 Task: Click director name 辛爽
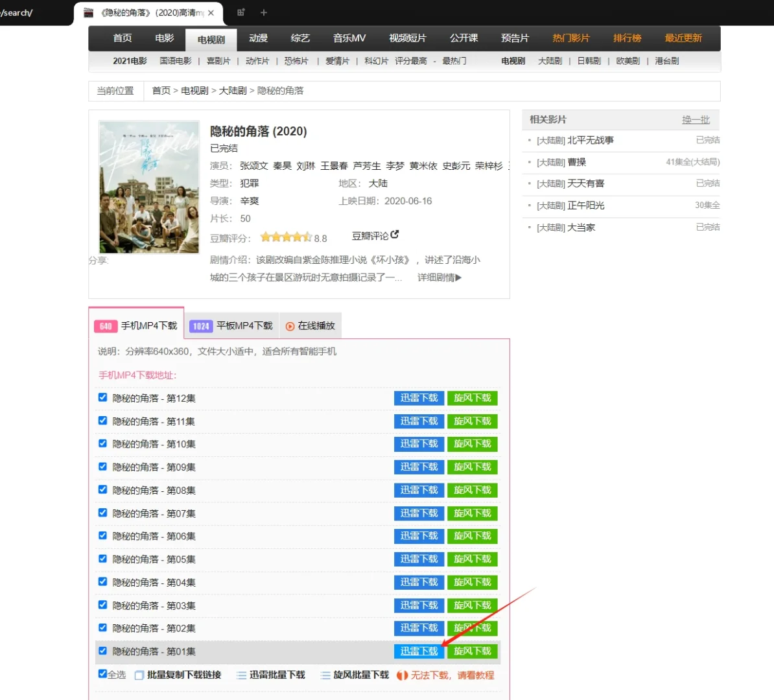click(x=250, y=201)
